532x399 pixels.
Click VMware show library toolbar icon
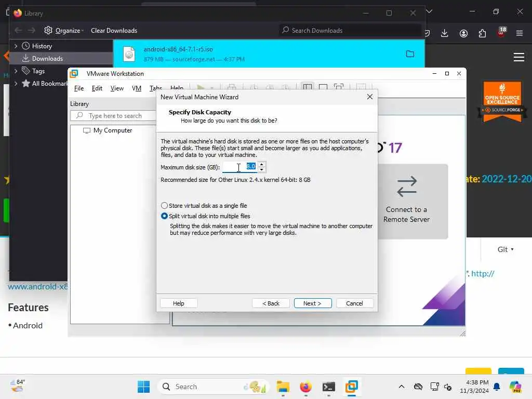point(308,87)
